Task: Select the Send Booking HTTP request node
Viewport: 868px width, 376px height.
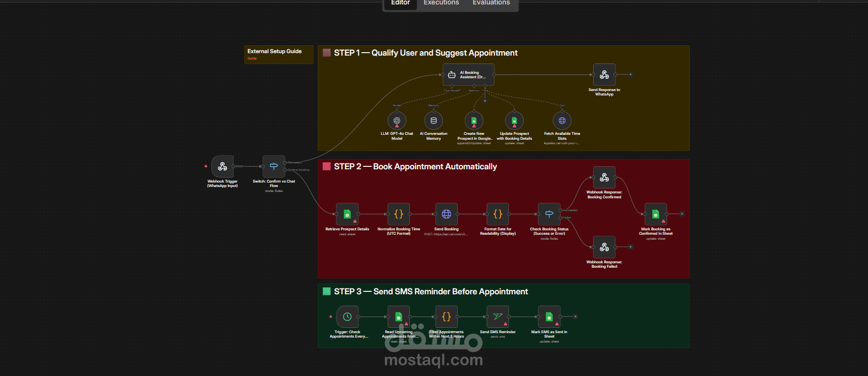Action: pos(446,214)
